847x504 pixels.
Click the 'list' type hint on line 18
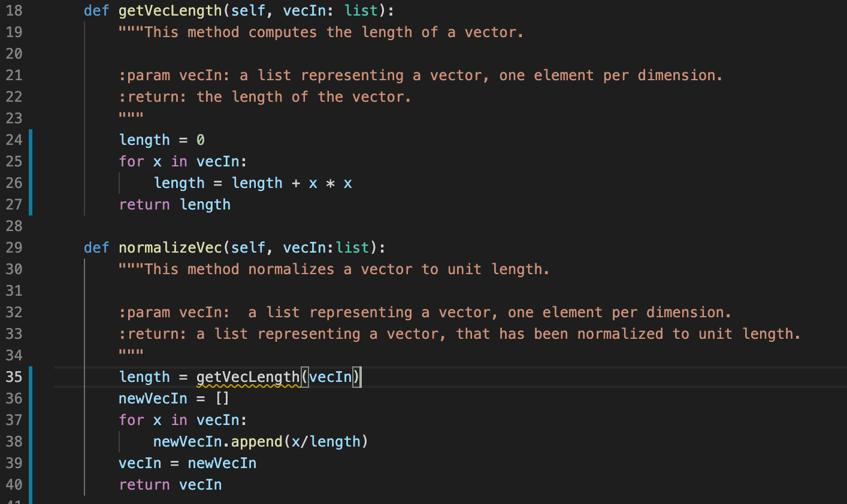[x=361, y=11]
